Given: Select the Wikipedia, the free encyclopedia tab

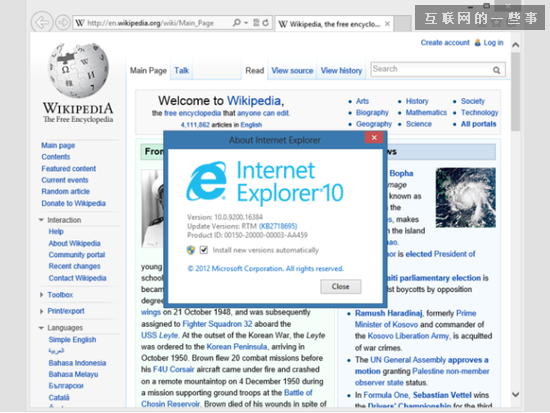Looking at the screenshot, I should (x=334, y=24).
